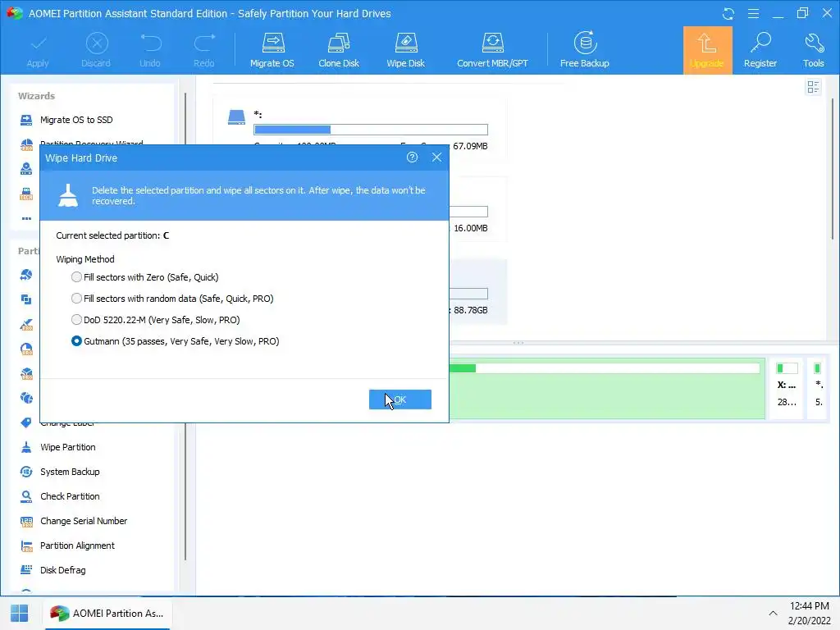Choose Fill sectors with random data
Screen dimensions: 840x630
coord(76,299)
